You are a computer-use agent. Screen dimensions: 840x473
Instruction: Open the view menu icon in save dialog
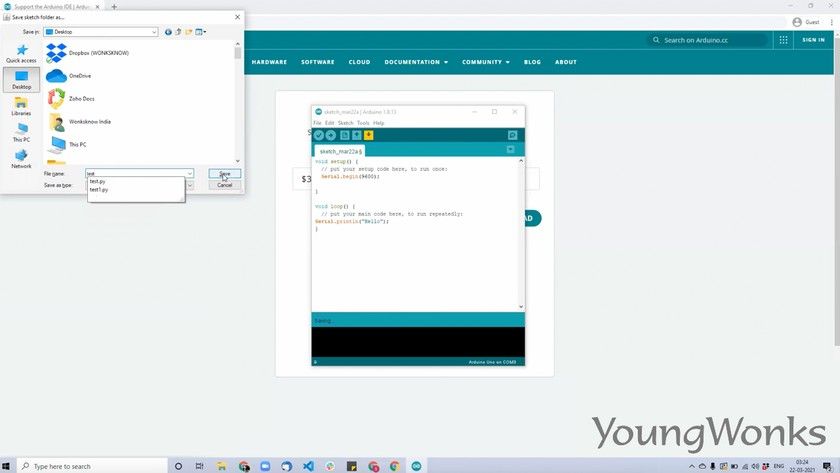click(x=200, y=32)
